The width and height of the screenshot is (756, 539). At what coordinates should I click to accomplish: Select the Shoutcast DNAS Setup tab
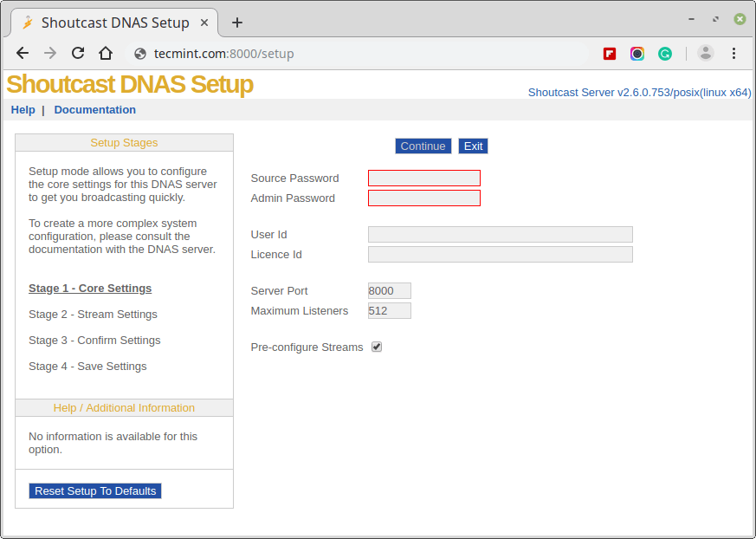[x=113, y=23]
